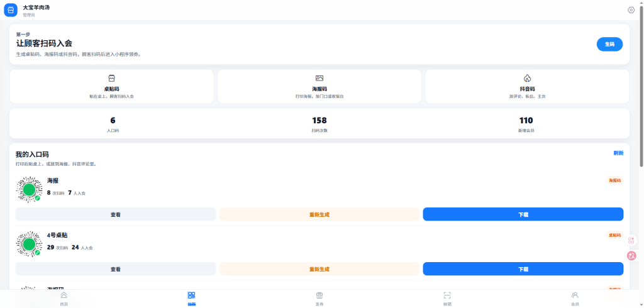The height and width of the screenshot is (308, 644).
Task: Click the pink grid floating icon
Action: tap(631, 240)
